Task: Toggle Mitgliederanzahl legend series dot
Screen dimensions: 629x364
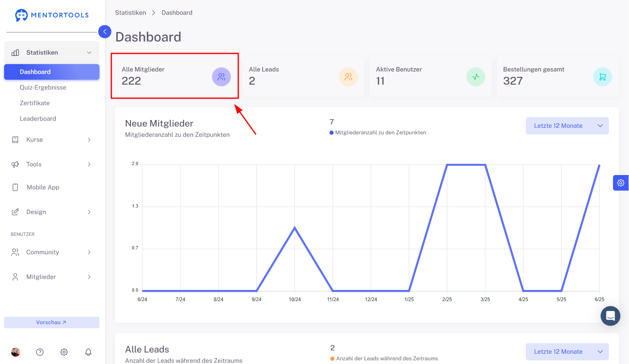Action: [x=332, y=133]
